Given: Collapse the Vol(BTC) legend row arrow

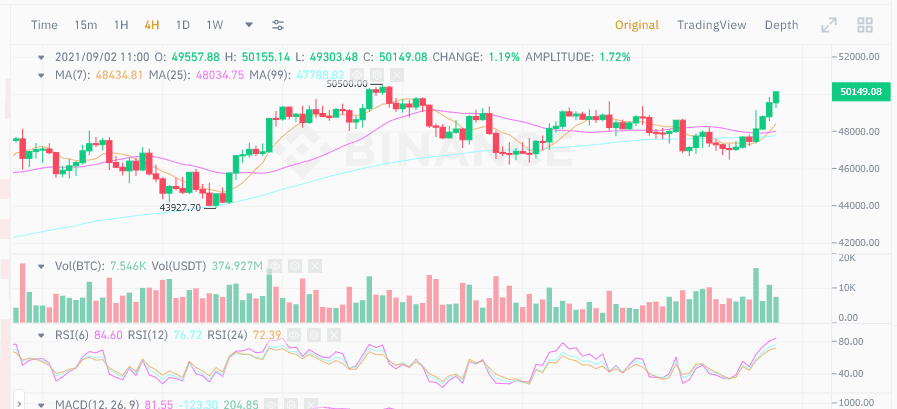Looking at the screenshot, I should pyautogui.click(x=41, y=266).
